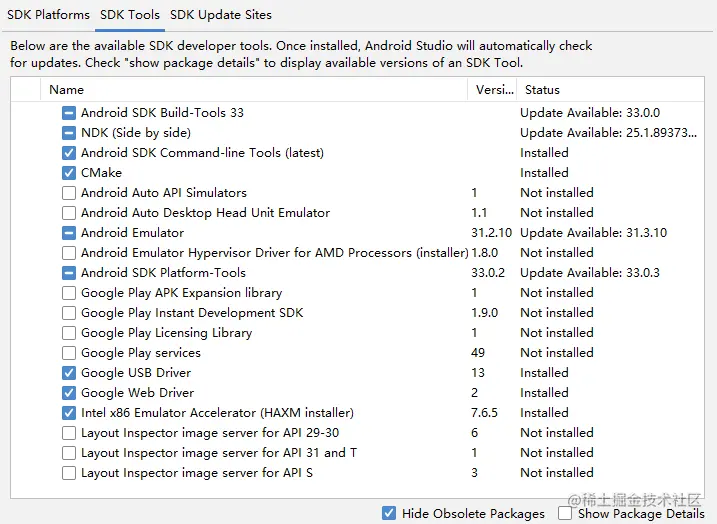Viewport: 717px width, 524px height.
Task: Select the 'CMake' row label
Action: [x=102, y=173]
